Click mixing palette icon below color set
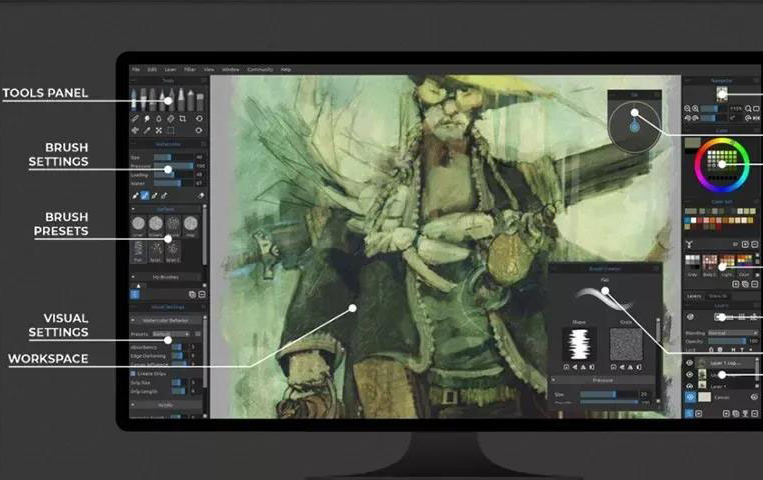Viewport: 763px width, 480px height. (689, 244)
